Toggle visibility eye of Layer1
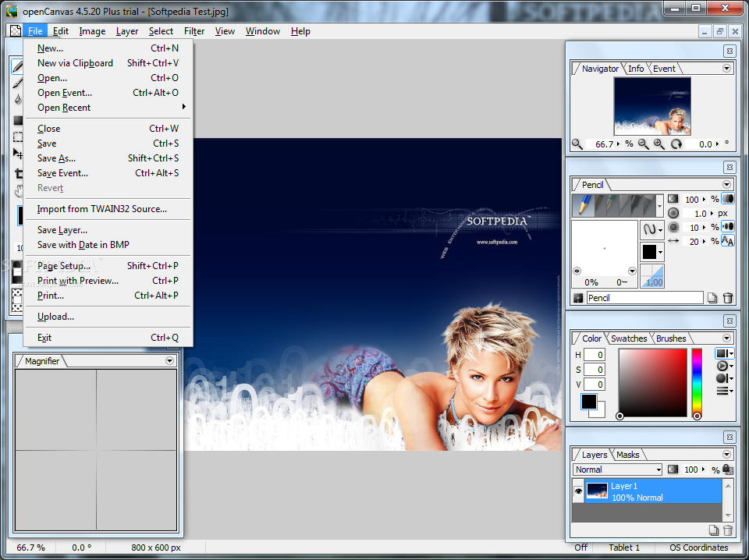 578,491
